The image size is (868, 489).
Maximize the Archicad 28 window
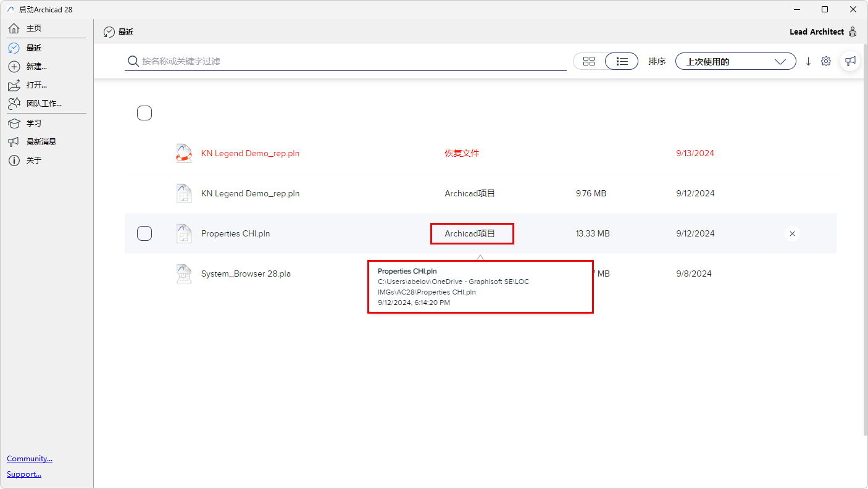coord(825,9)
